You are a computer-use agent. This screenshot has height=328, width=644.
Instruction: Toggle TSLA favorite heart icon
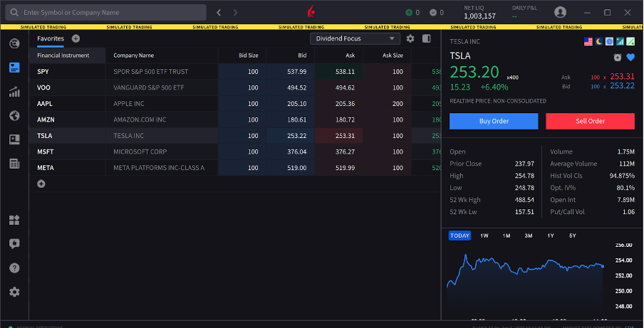(630, 58)
